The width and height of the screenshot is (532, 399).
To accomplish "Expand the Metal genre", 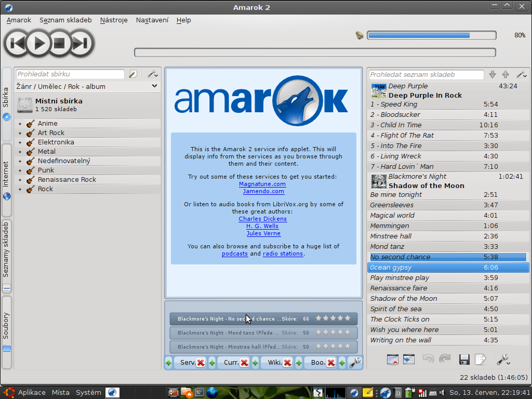I will [20, 152].
